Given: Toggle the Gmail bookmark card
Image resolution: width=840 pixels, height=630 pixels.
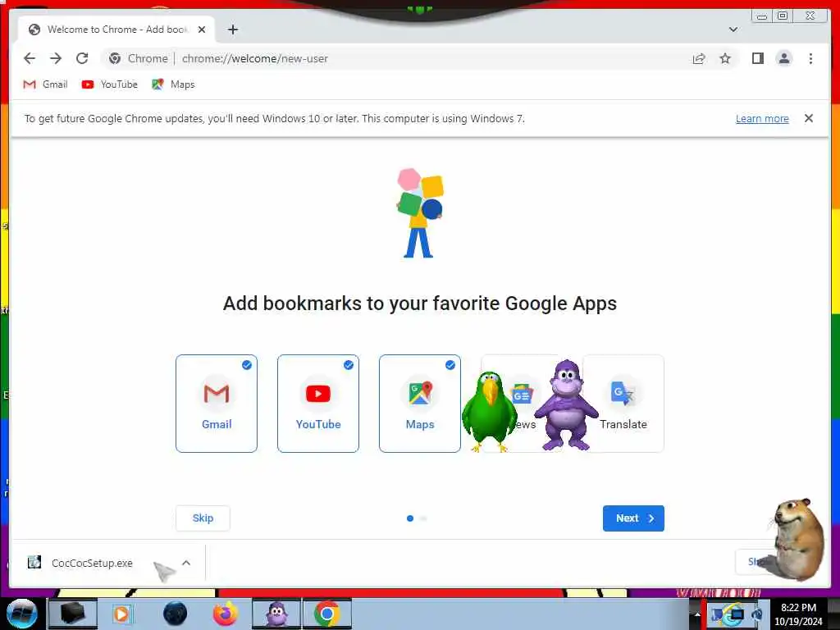Looking at the screenshot, I should click(217, 404).
